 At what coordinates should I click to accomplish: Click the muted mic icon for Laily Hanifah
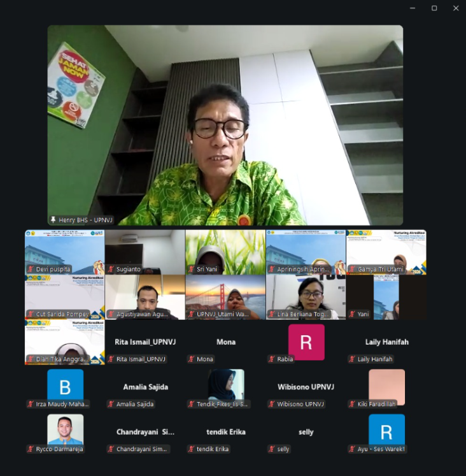click(x=351, y=359)
